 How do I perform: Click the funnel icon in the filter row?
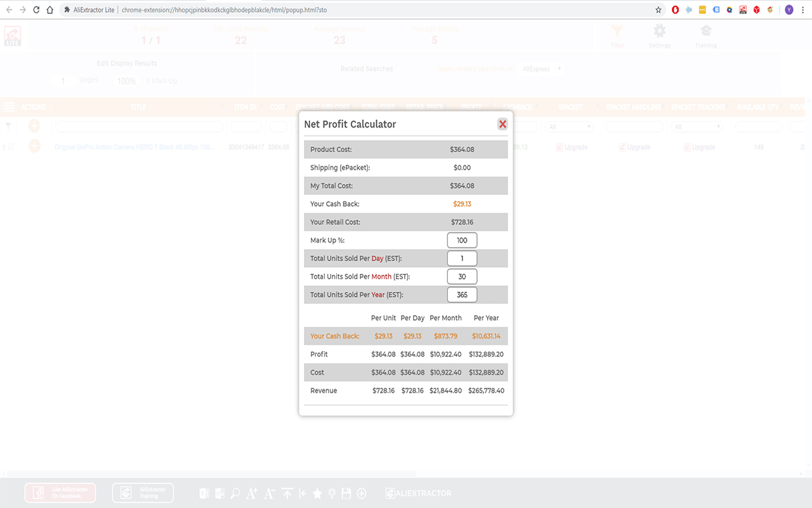pyautogui.click(x=8, y=126)
